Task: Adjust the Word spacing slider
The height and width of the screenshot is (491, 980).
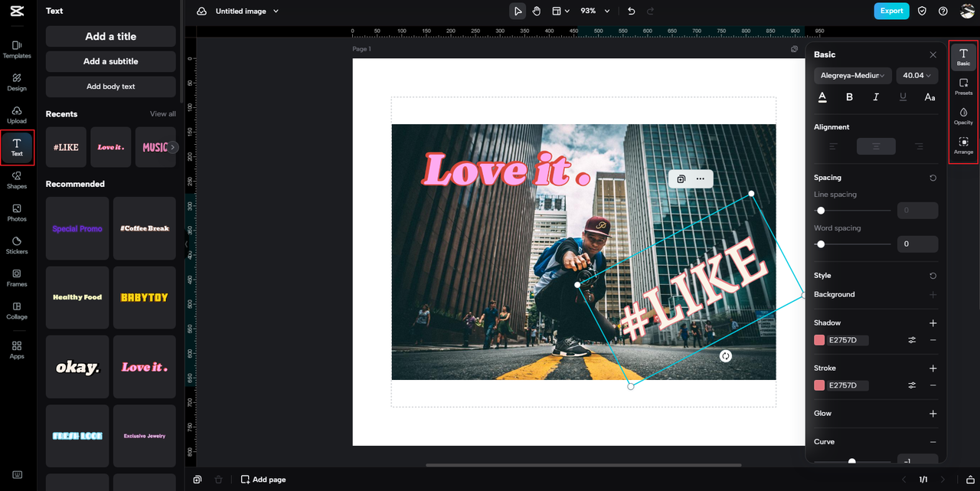Action: tap(852, 244)
